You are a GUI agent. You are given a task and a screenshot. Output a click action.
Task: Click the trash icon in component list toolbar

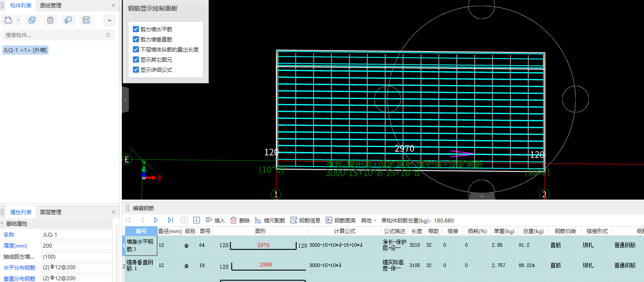point(50,20)
